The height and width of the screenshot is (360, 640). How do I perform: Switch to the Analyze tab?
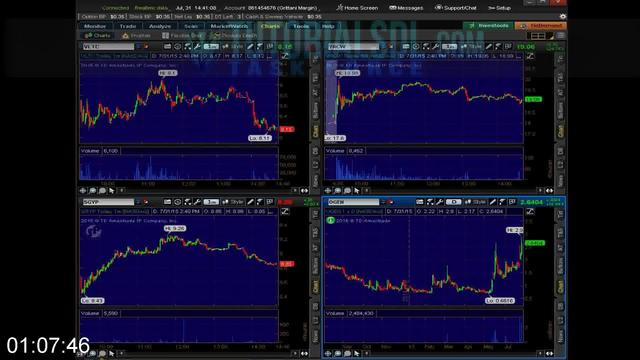tap(160, 26)
